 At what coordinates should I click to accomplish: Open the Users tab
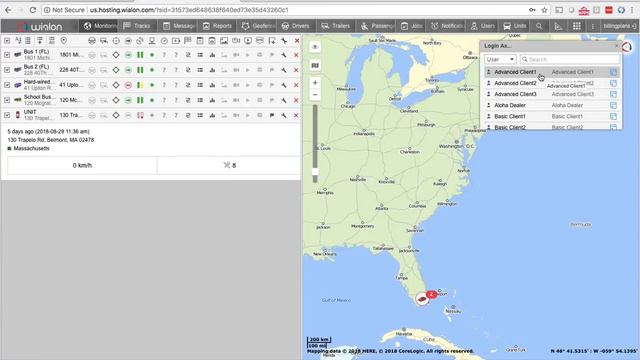coord(482,26)
